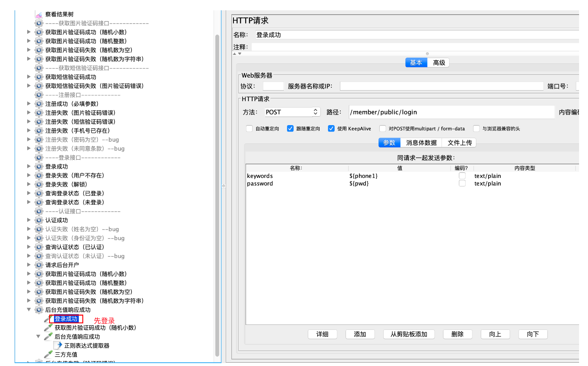The height and width of the screenshot is (366, 588).
Task: Expand the 请求后台开户 tree node
Action: [29, 264]
